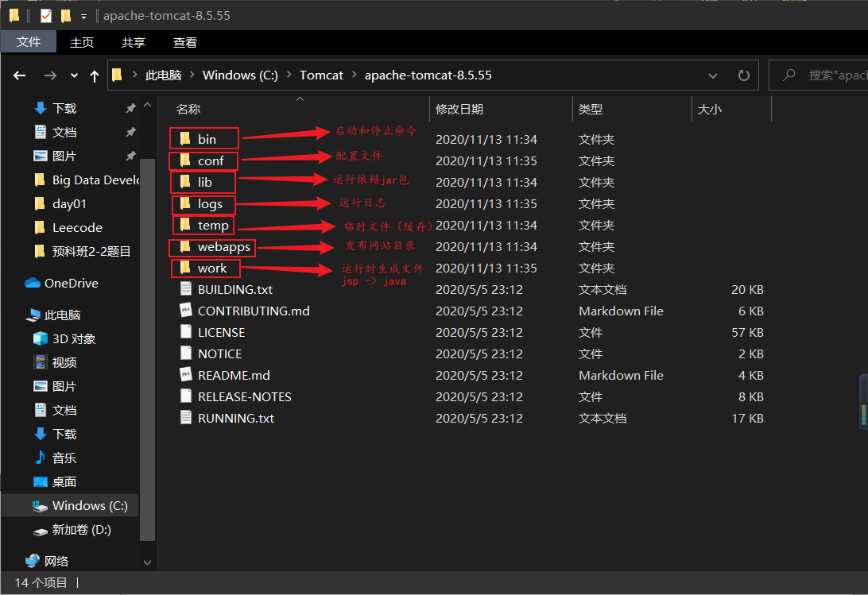Click the Back navigation arrow
This screenshot has height=595, width=868.
coord(19,75)
